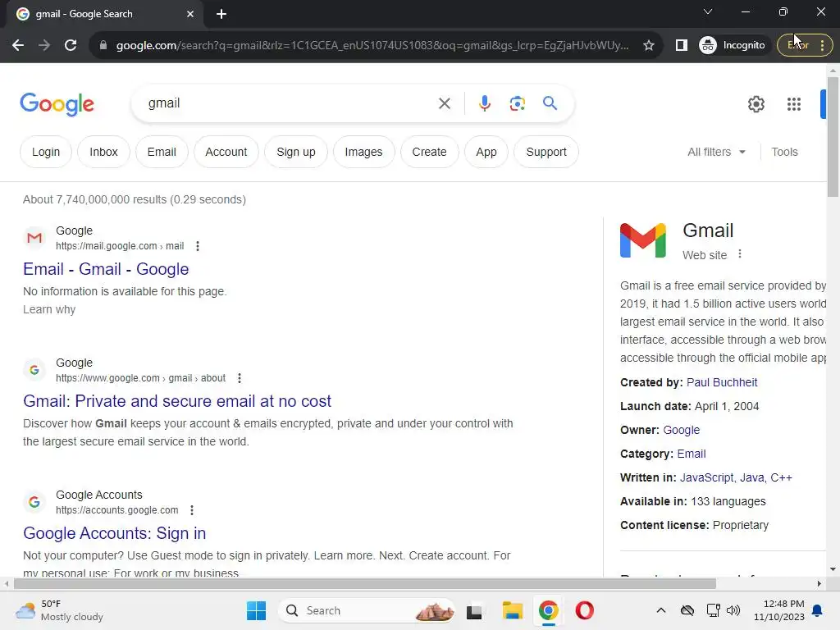Open the Email - Gmail - Google result
The width and height of the screenshot is (840, 630).
(x=106, y=269)
